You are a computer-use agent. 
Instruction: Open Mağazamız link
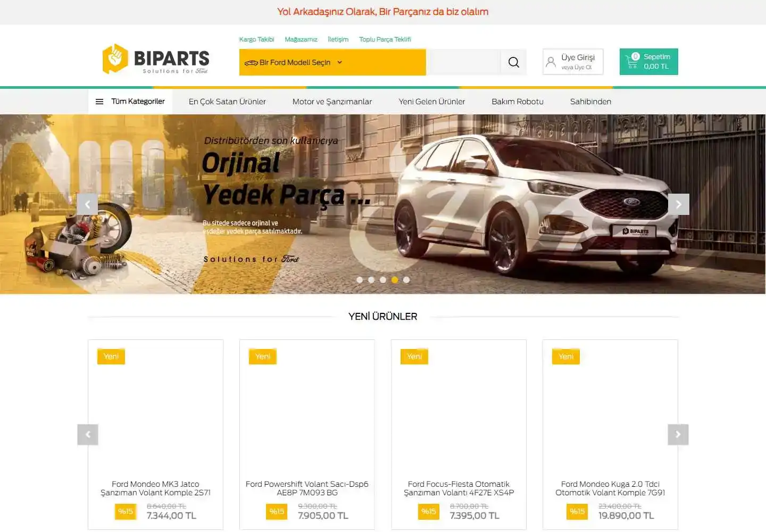pyautogui.click(x=301, y=39)
